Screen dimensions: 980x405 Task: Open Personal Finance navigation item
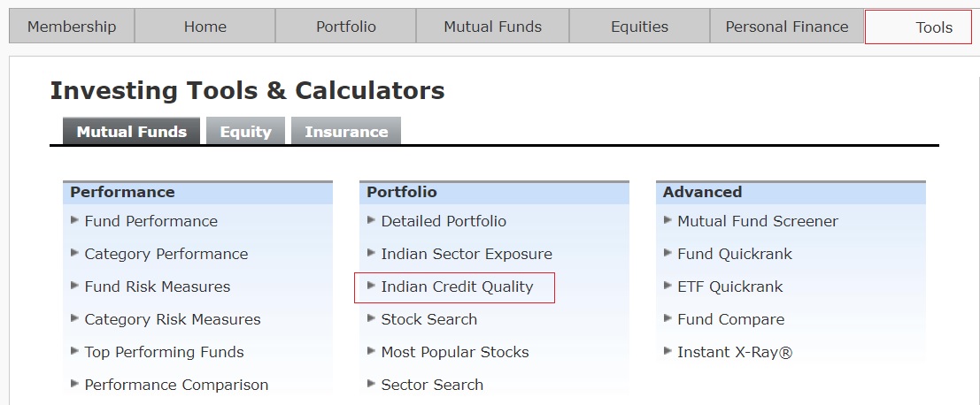[787, 27]
